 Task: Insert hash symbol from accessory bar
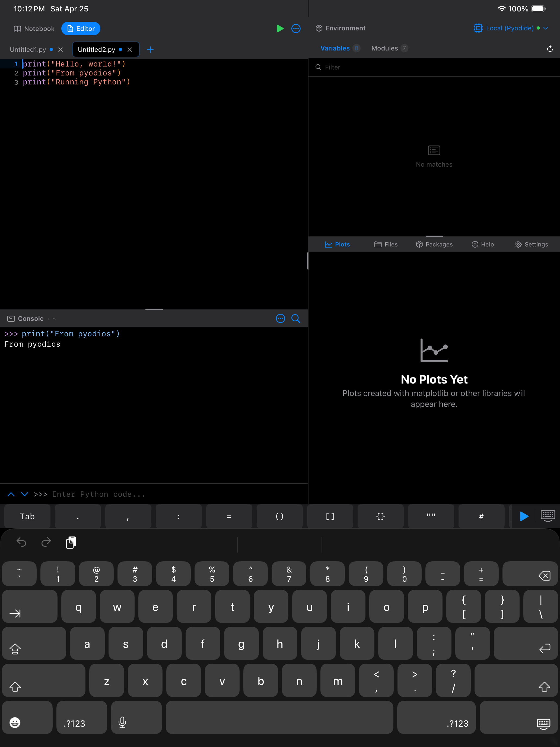[481, 516]
